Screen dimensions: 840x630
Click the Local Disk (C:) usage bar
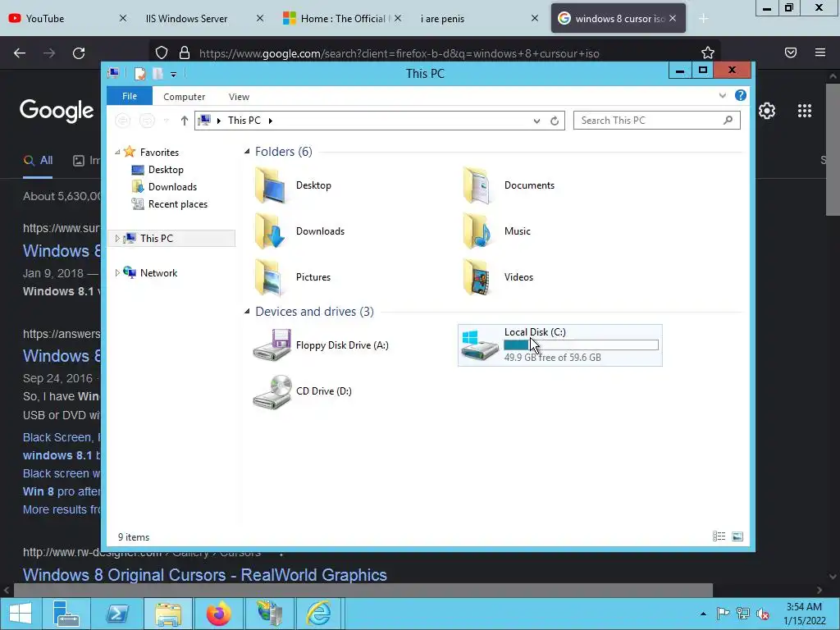pos(582,345)
